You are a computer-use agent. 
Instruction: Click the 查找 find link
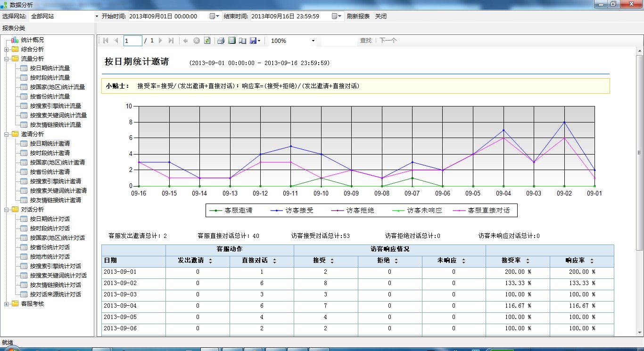366,41
